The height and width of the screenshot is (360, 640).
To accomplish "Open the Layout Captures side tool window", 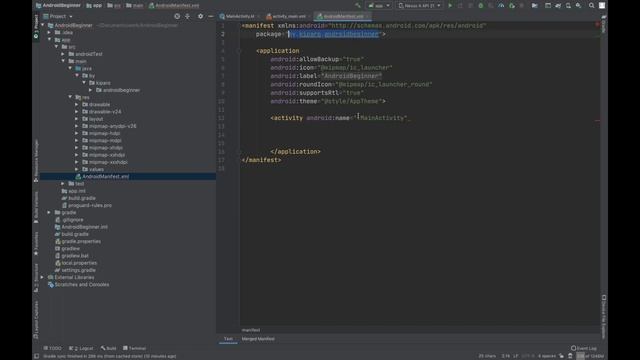I will [x=36, y=320].
